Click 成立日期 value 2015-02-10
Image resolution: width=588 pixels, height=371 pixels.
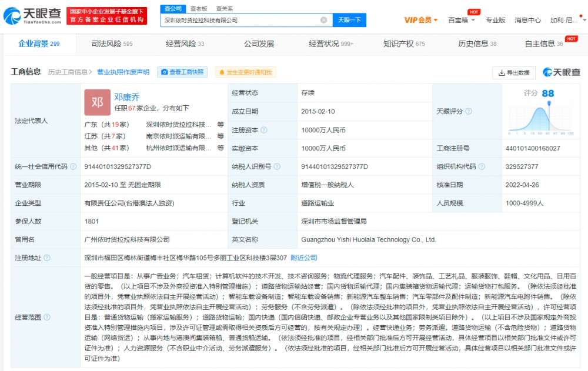click(x=318, y=111)
